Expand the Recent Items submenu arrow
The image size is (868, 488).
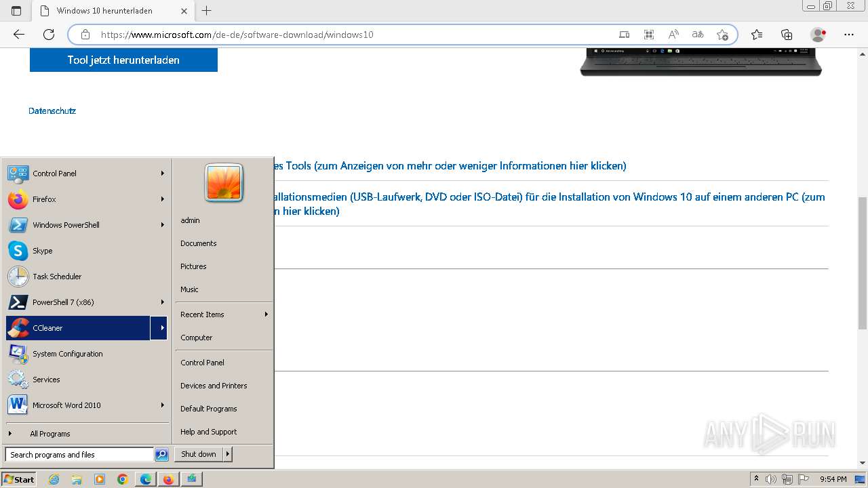(x=267, y=314)
